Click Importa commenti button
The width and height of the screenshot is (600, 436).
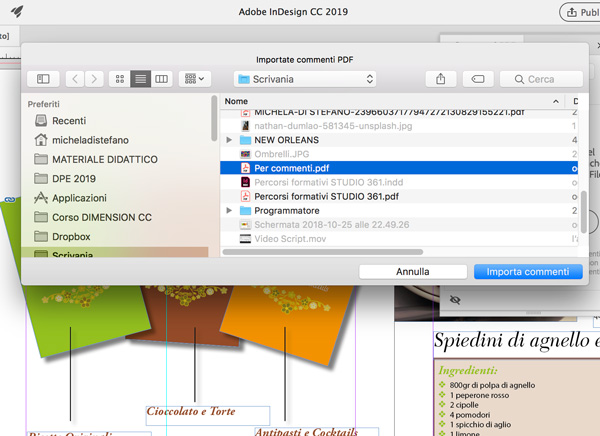528,272
